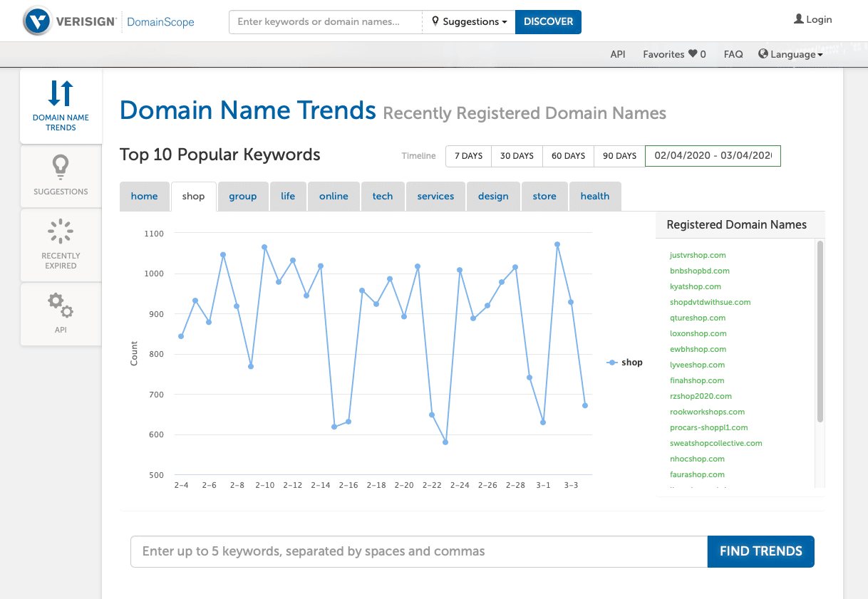The height and width of the screenshot is (599, 868).
Task: Click the registered domains list scrollbar
Action: pos(820,331)
